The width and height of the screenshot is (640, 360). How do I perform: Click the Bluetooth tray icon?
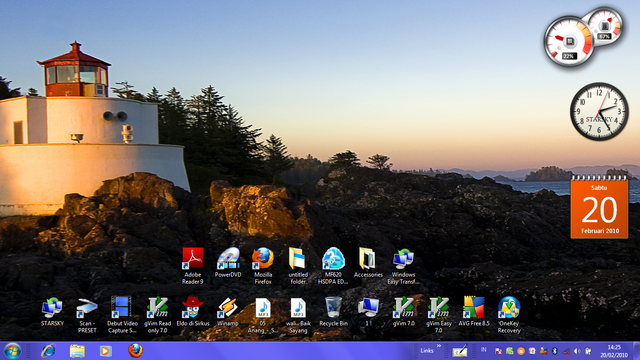555,351
